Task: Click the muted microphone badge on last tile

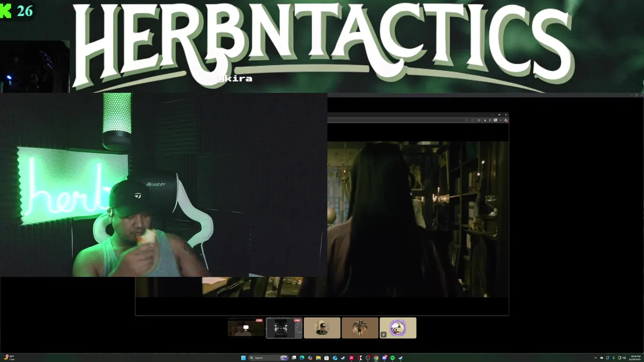Action: (383, 335)
